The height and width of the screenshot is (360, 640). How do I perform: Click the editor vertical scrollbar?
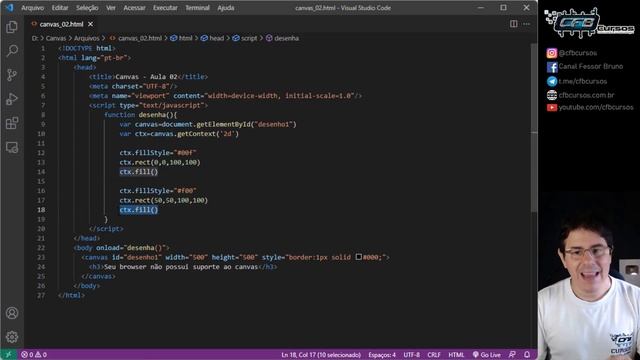534,128
